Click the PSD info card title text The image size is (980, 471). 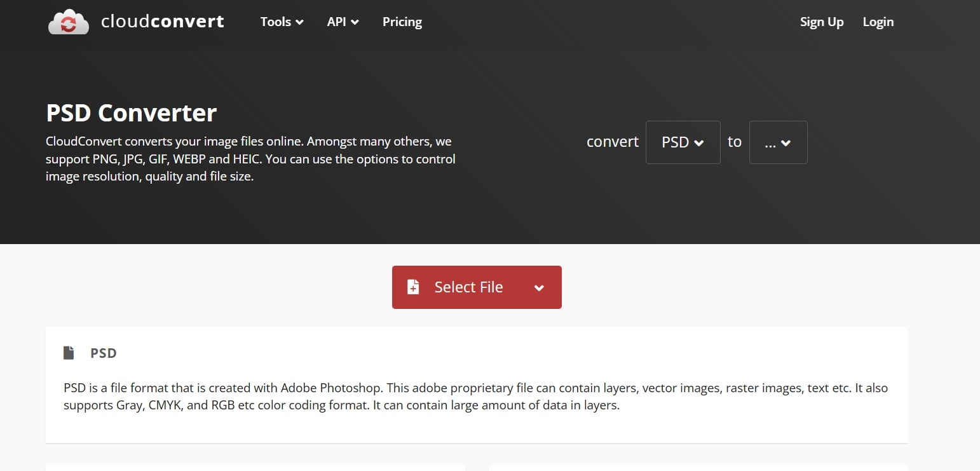(104, 353)
